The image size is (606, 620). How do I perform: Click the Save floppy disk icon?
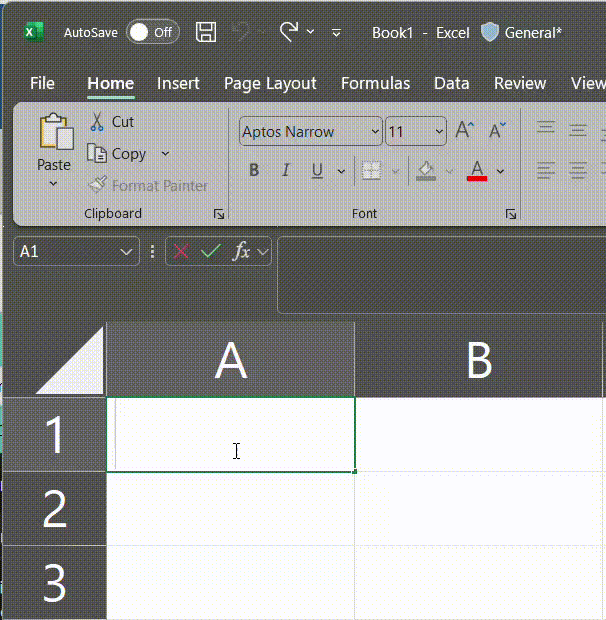point(206,32)
